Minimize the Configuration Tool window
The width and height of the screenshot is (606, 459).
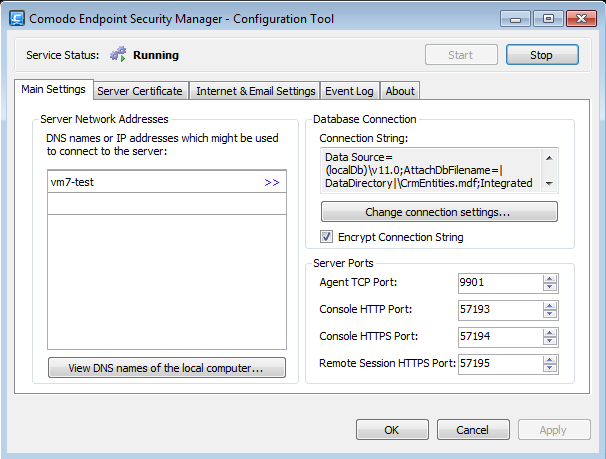516,19
